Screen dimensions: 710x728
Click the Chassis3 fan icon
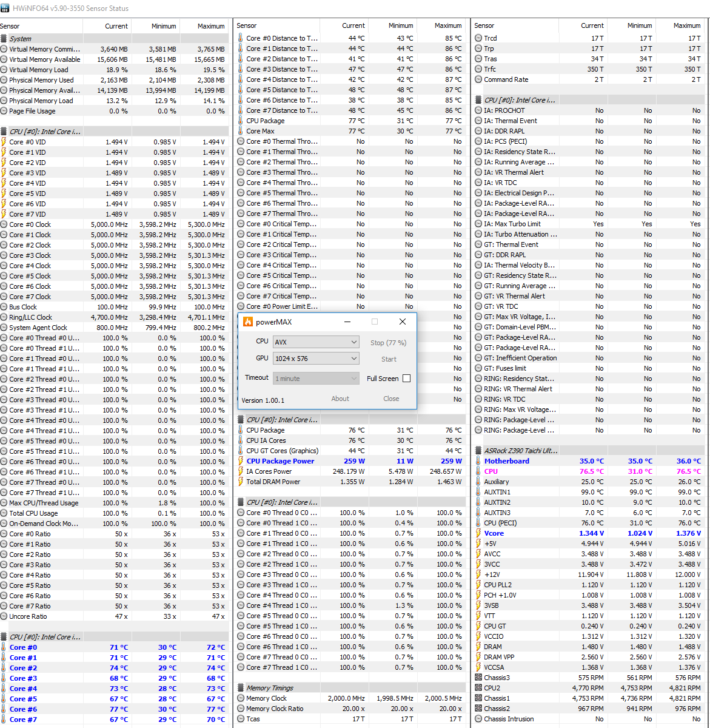tap(478, 678)
